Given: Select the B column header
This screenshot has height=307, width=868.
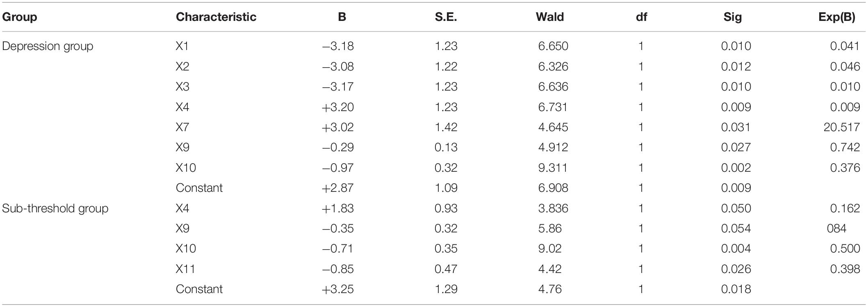Looking at the screenshot, I should (x=342, y=17).
